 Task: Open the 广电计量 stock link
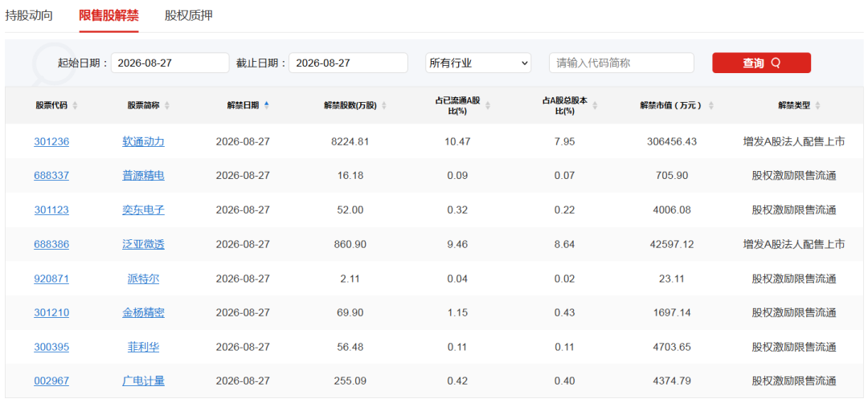pyautogui.click(x=143, y=381)
